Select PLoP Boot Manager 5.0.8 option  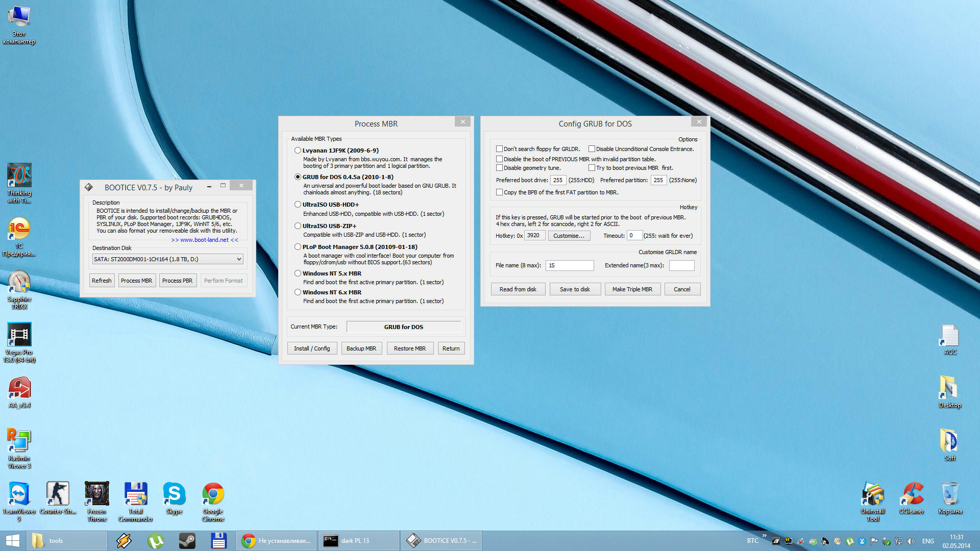click(x=298, y=247)
